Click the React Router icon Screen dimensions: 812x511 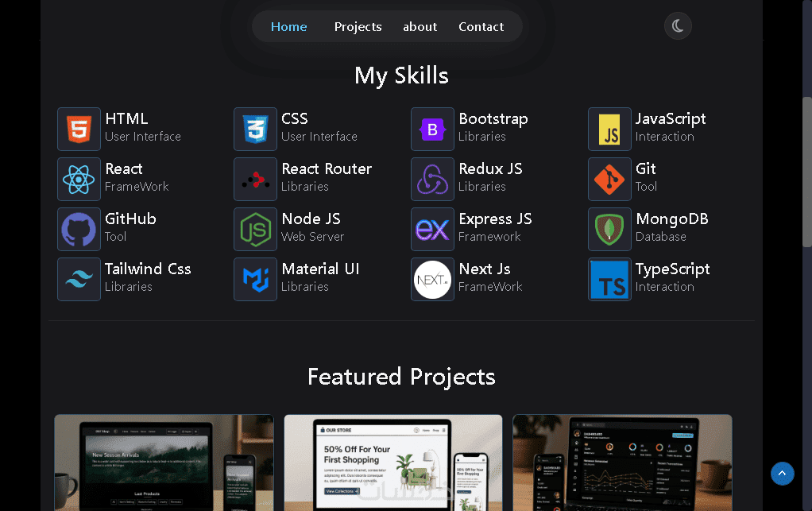pyautogui.click(x=255, y=179)
